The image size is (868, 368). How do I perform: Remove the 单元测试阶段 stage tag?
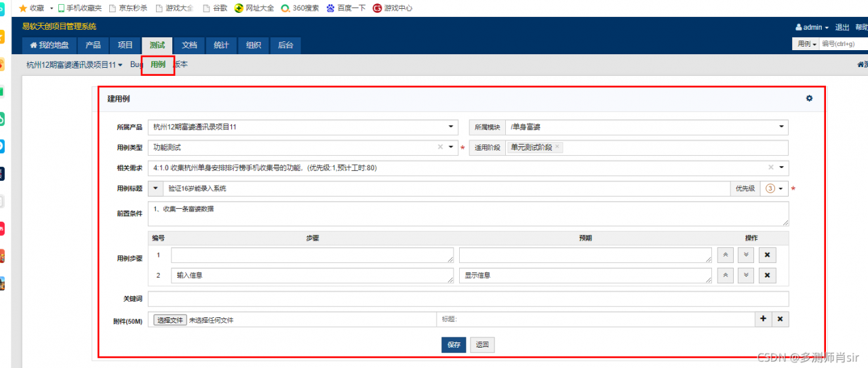557,147
